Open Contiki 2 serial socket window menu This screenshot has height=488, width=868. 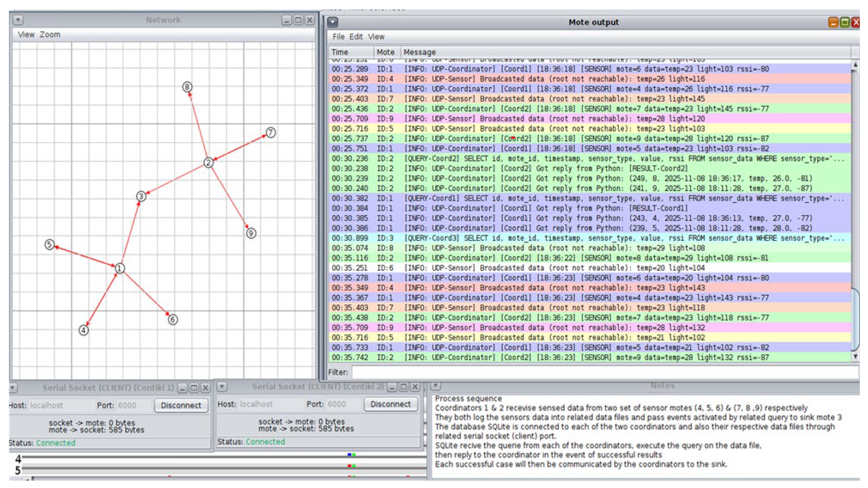pos(222,386)
